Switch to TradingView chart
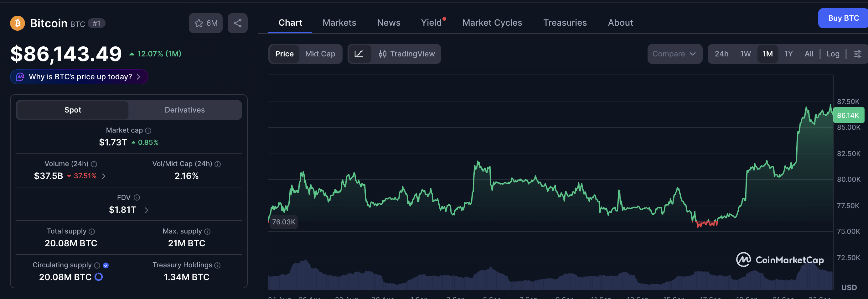This screenshot has height=299, width=868. coord(406,54)
